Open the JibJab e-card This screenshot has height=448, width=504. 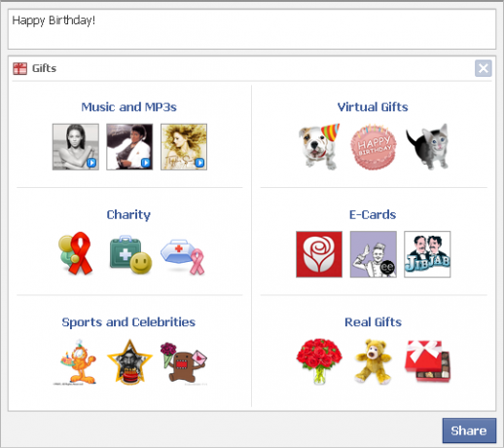[427, 254]
